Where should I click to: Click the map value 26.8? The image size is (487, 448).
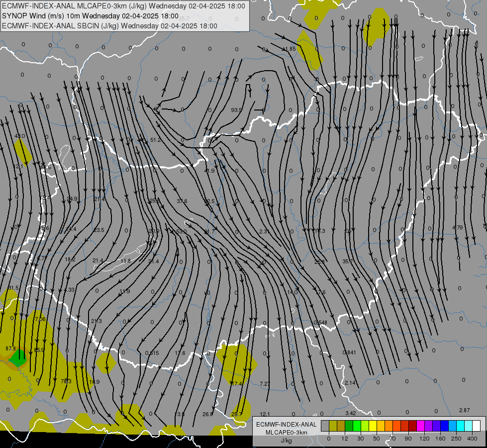(x=208, y=414)
